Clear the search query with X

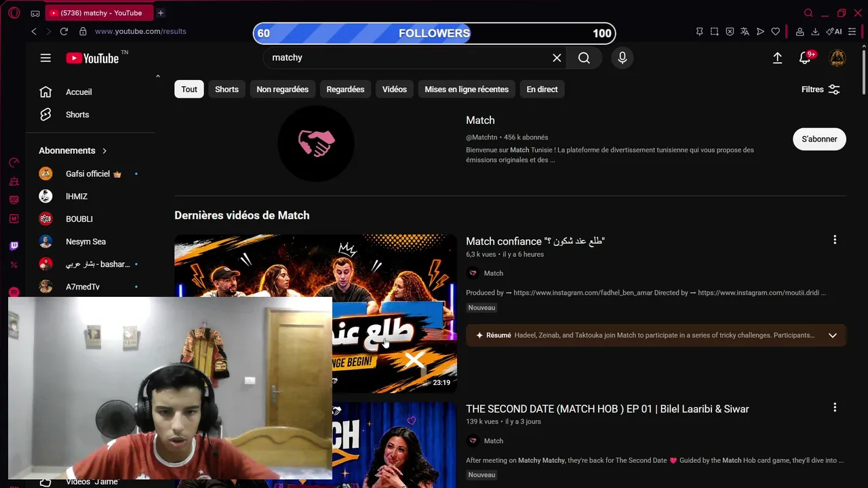point(557,58)
